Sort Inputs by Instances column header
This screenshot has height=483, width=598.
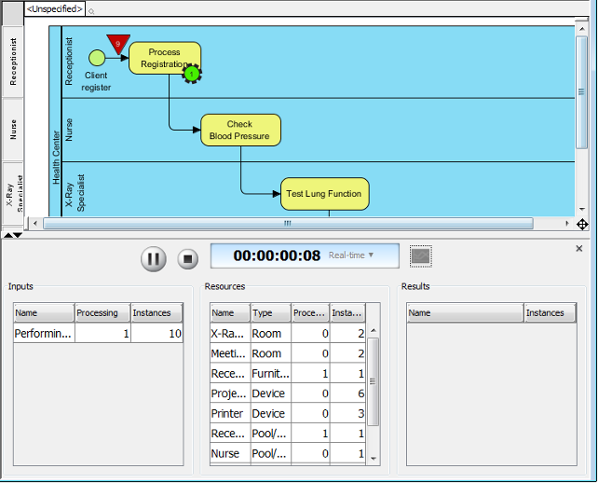click(x=157, y=313)
